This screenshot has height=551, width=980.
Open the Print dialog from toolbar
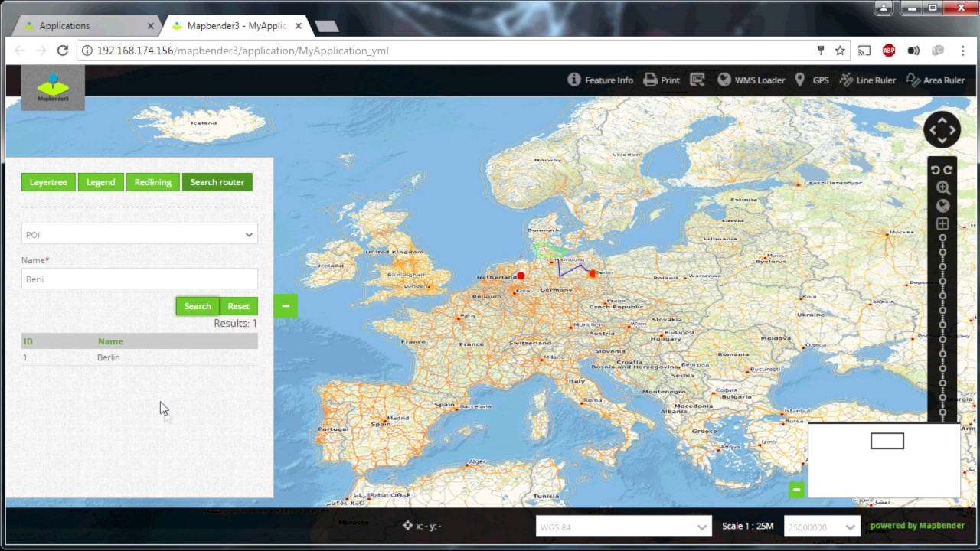pos(661,80)
